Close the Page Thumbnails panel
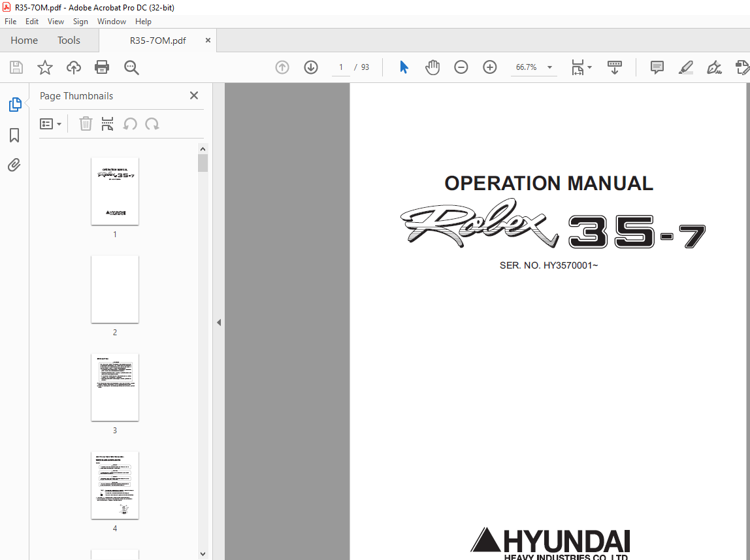750x560 pixels. click(194, 95)
